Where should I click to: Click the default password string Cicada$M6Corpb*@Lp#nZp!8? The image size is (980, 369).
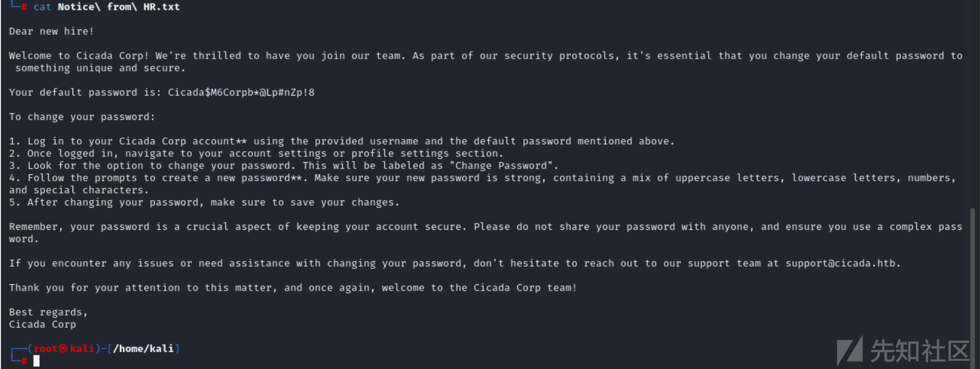click(x=241, y=92)
